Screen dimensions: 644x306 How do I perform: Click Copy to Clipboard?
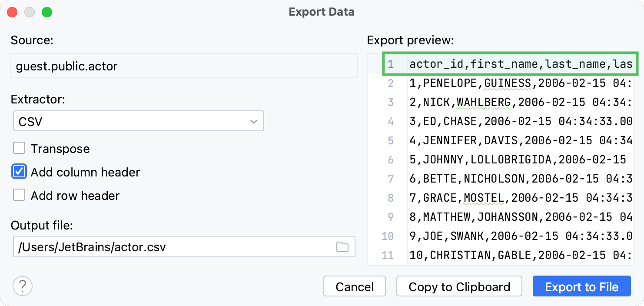(459, 286)
